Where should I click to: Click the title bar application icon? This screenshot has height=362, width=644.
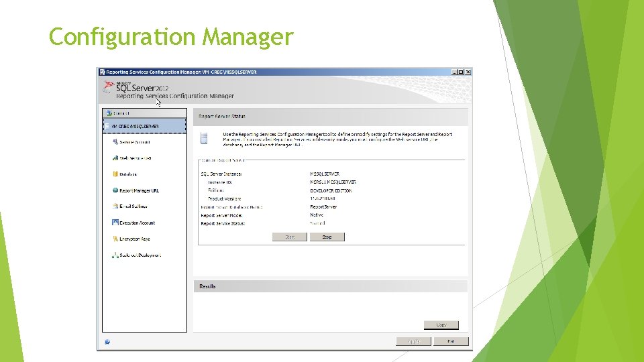[102, 72]
